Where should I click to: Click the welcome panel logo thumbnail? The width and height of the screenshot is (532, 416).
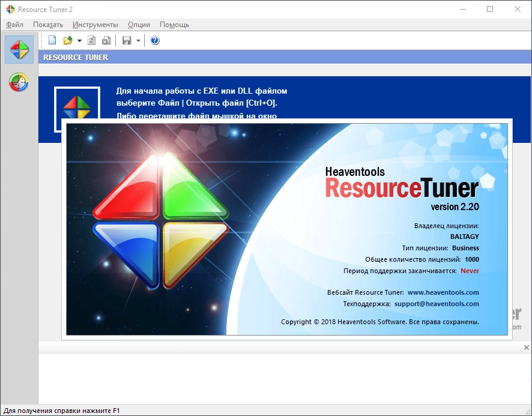click(x=77, y=103)
